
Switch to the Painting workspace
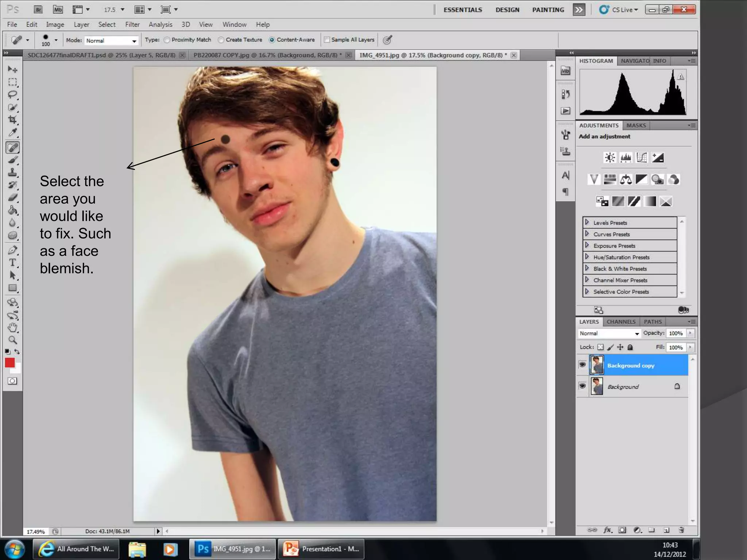point(548,10)
